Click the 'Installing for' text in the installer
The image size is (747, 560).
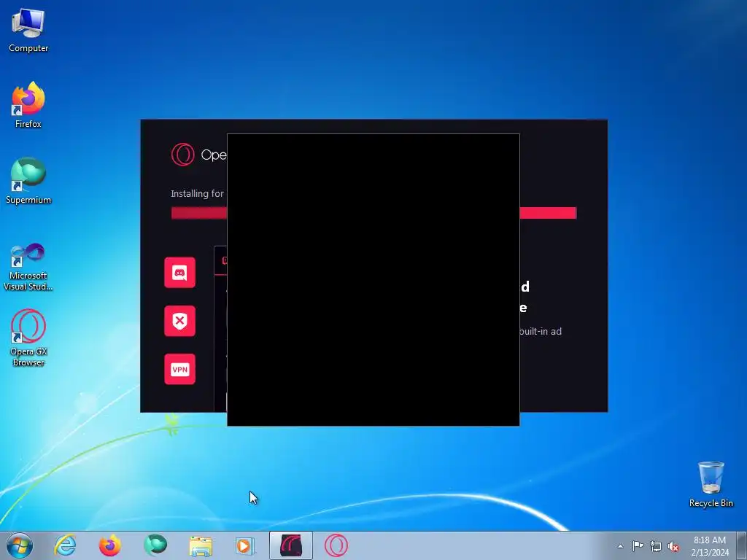click(197, 194)
